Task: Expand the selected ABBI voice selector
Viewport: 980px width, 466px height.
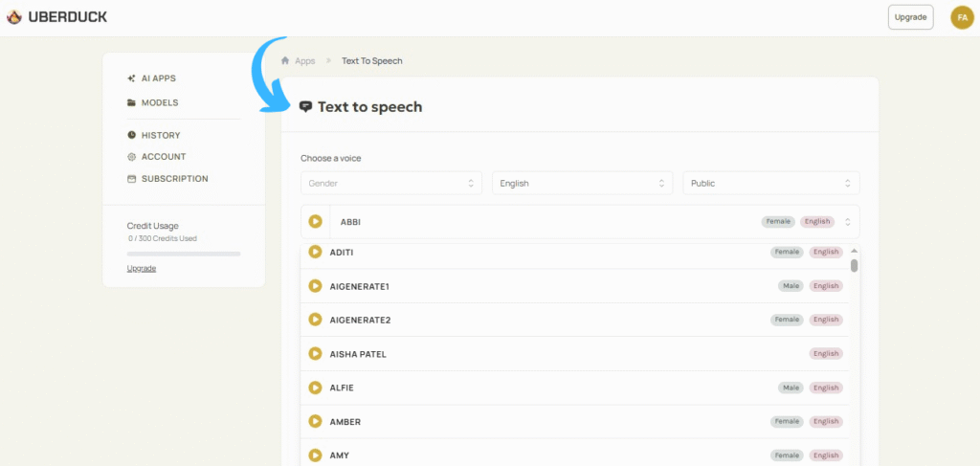Action: click(848, 222)
